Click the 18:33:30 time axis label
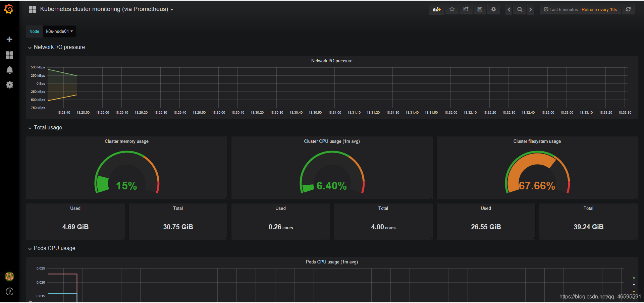Screen dimensions: 644x303 pos(625,113)
